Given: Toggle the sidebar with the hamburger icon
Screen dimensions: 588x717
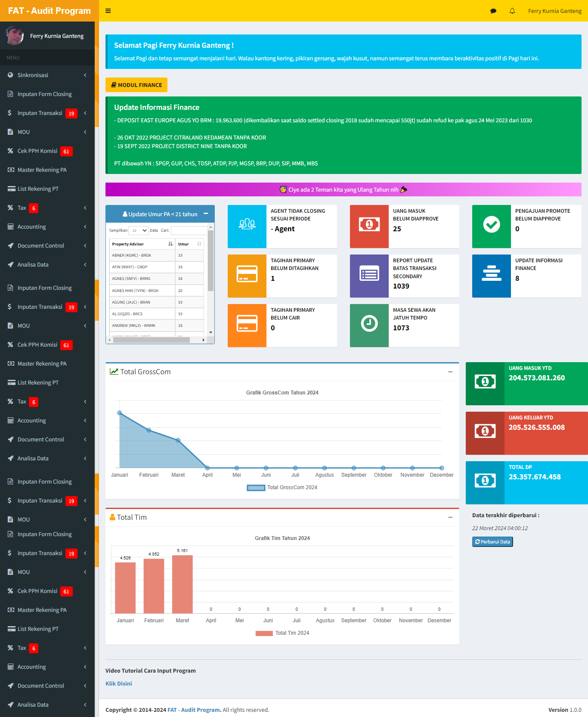Looking at the screenshot, I should [108, 11].
